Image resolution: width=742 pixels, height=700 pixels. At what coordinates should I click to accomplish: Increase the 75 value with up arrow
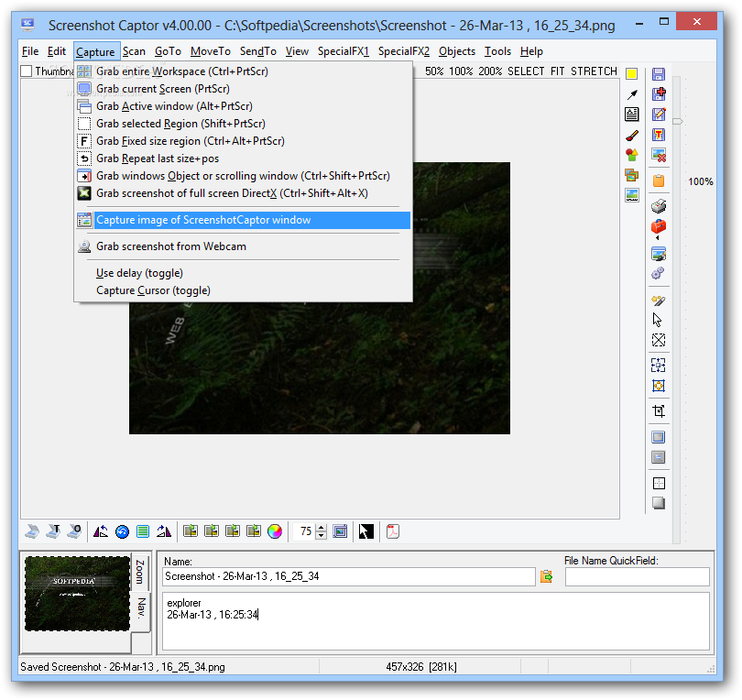tap(321, 528)
